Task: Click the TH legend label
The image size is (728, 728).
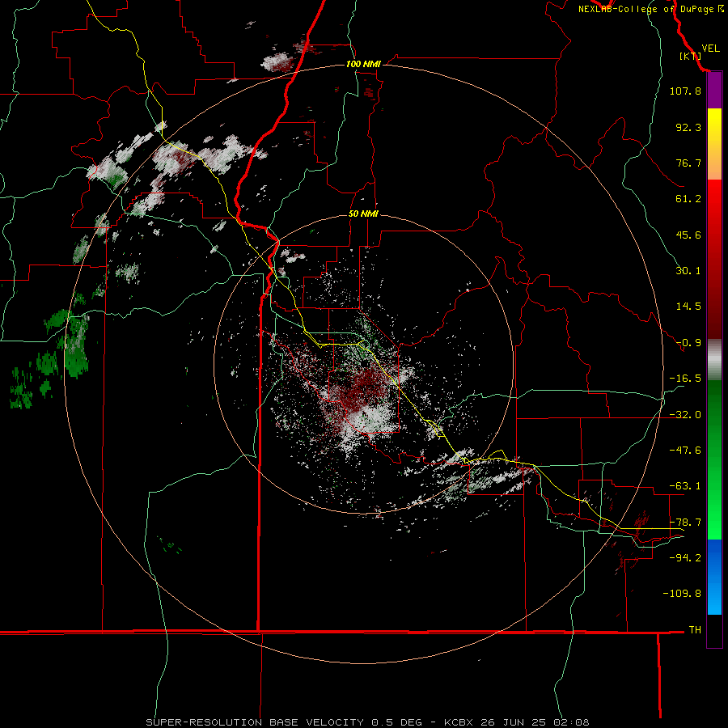Action: (695, 630)
